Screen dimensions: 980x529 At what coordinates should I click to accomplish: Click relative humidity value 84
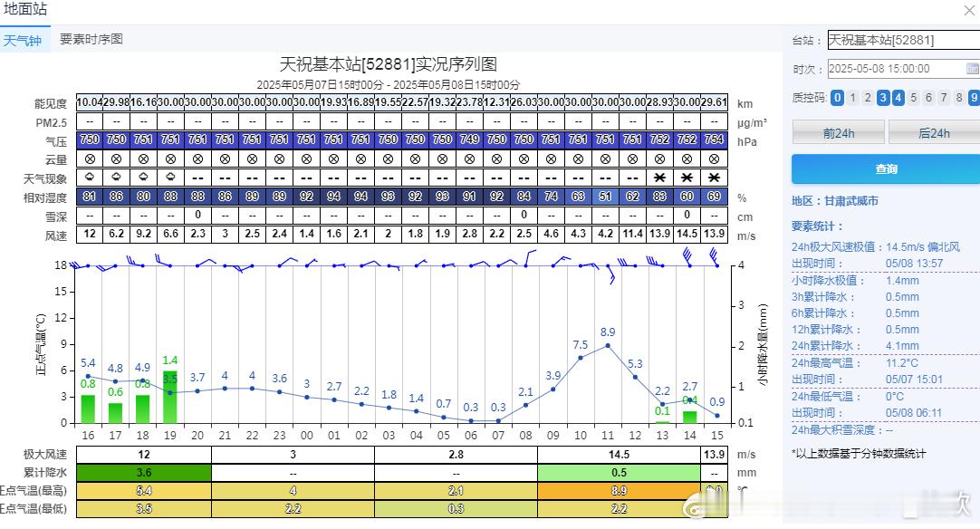coord(524,197)
